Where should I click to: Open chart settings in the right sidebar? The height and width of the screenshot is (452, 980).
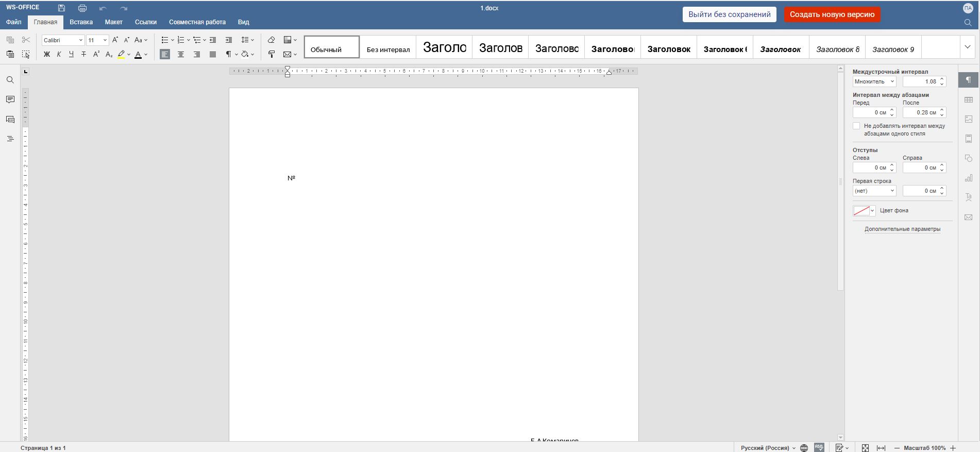pos(969,178)
